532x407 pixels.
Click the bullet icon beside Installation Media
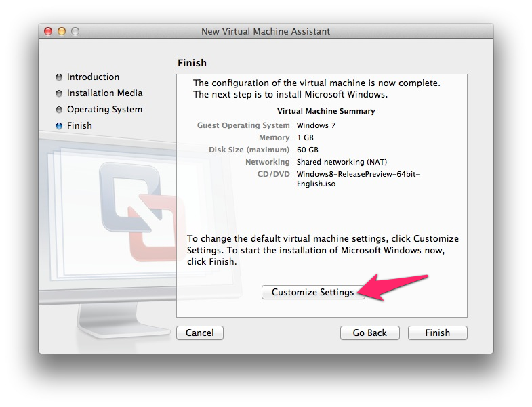59,93
